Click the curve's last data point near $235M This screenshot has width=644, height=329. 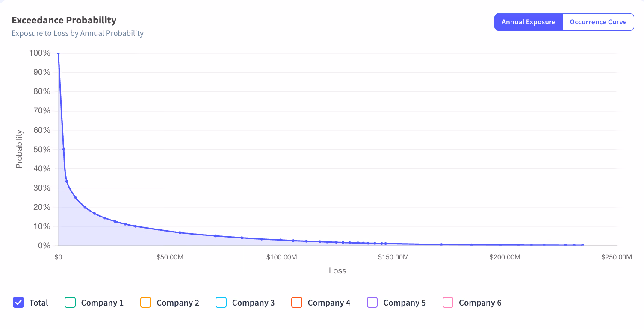click(582, 245)
